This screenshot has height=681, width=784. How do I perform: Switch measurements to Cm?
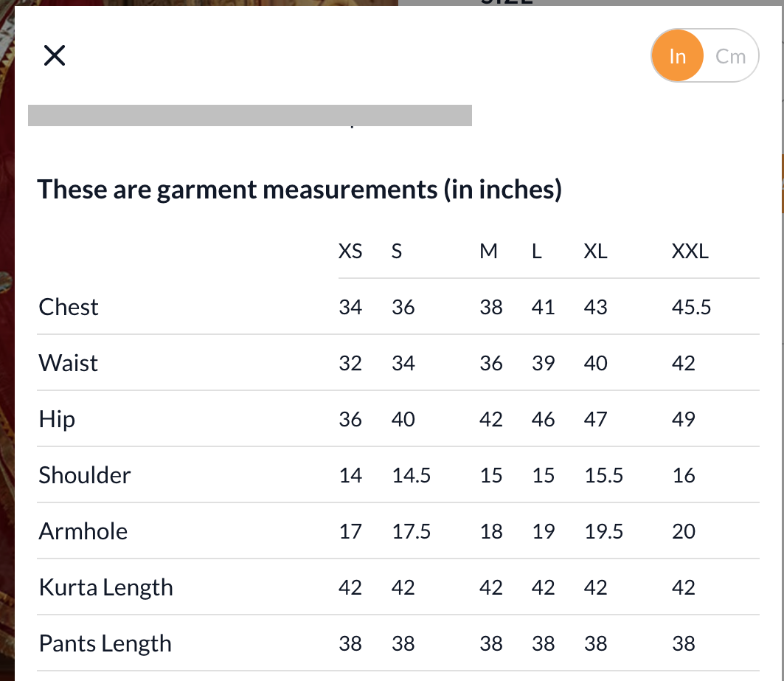click(x=730, y=56)
